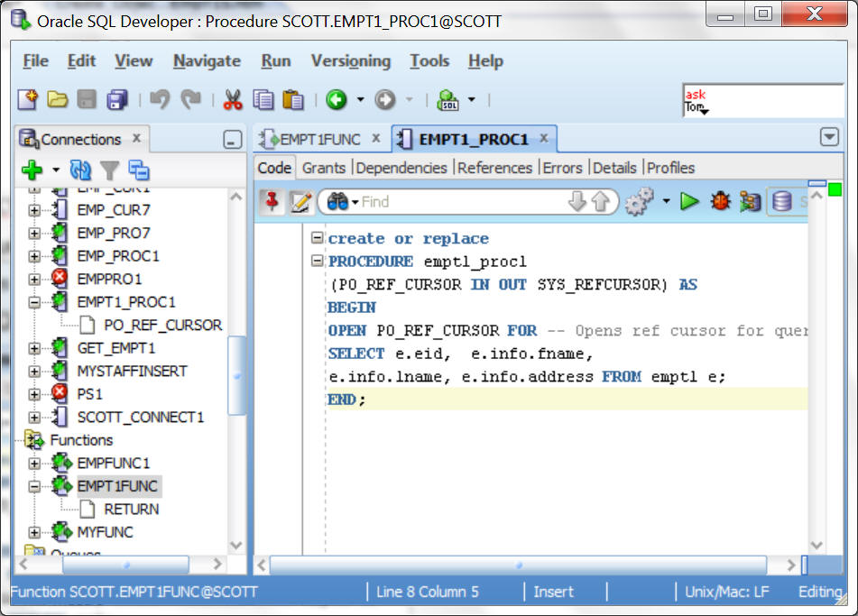Image resolution: width=858 pixels, height=616 pixels.
Task: Open the Profiles tab
Action: [670, 168]
